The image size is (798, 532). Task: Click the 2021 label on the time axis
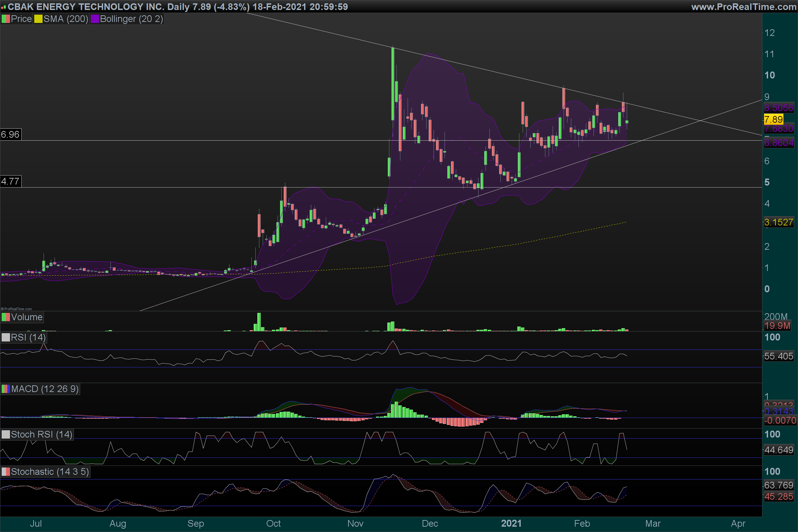pos(511,523)
